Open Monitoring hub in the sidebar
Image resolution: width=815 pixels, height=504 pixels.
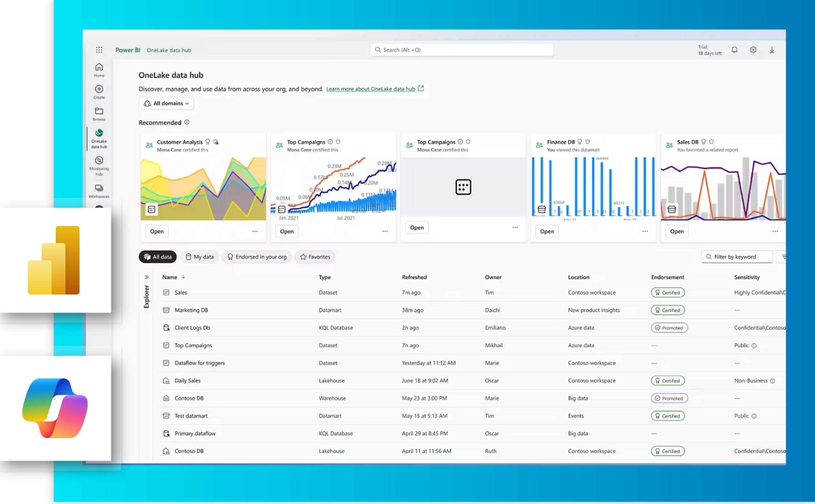point(99,166)
